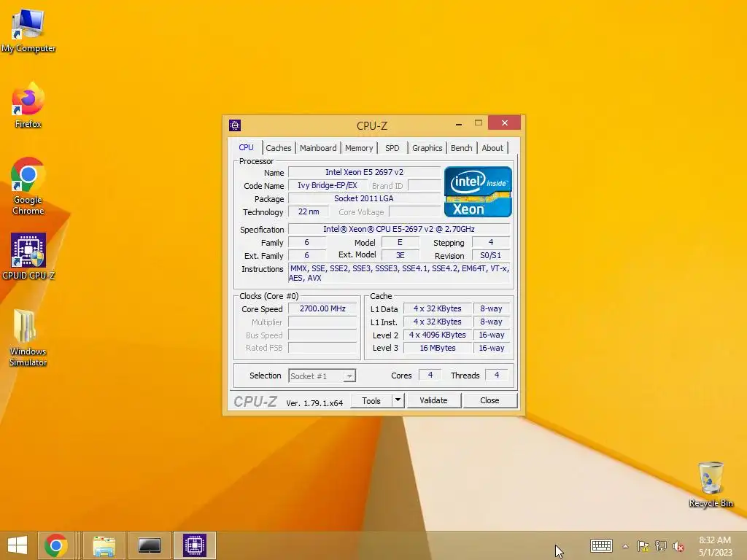Click the Package value Socket 2011 LGA
The width and height of the screenshot is (747, 560).
coord(365,198)
